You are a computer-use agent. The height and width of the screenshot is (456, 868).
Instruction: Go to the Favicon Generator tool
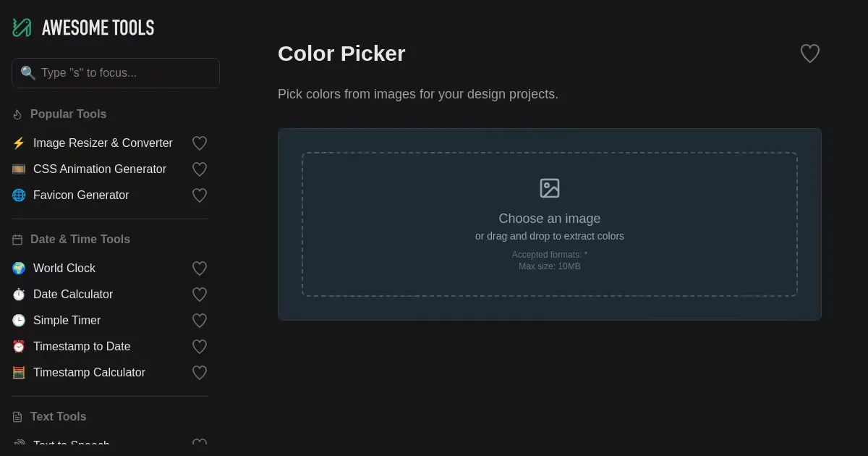81,195
